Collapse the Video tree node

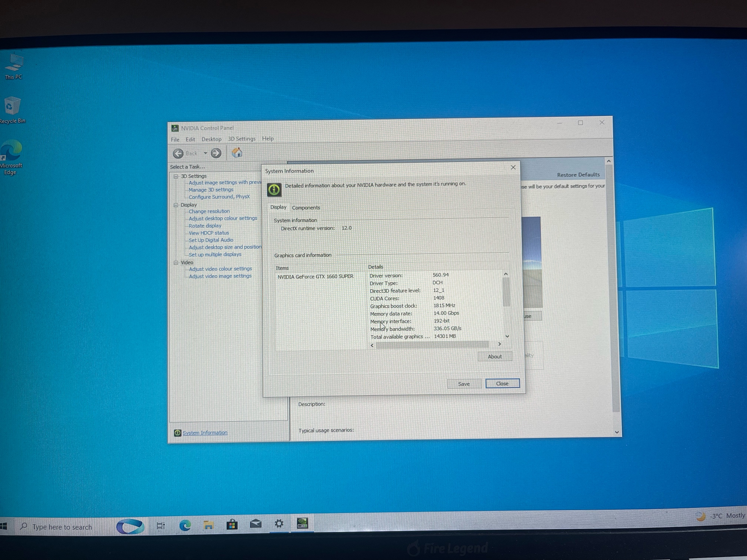[x=176, y=263]
